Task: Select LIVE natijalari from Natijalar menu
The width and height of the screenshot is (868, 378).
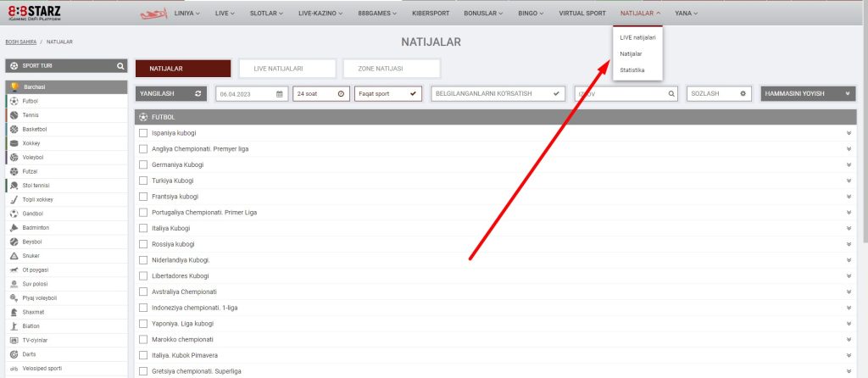Action: tap(637, 37)
